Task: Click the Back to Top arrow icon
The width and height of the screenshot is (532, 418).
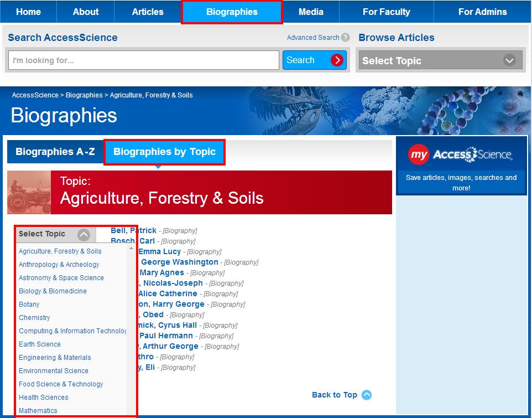Action: [x=367, y=395]
